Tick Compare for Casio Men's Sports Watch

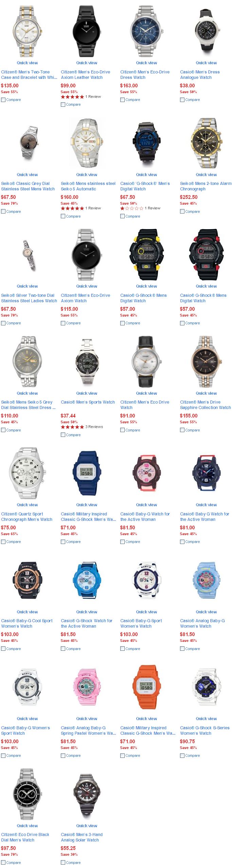pos(63,435)
